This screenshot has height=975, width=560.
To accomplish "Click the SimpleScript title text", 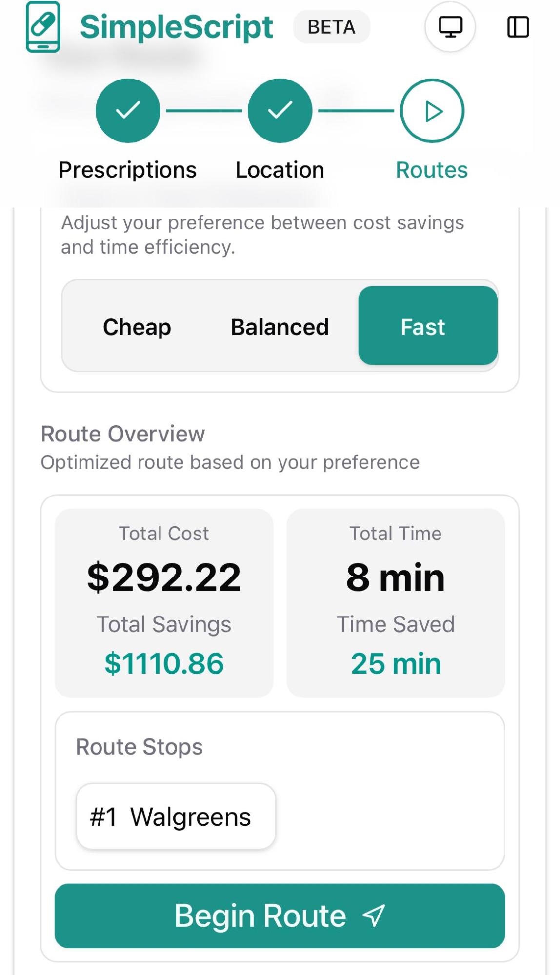I will pos(176,27).
